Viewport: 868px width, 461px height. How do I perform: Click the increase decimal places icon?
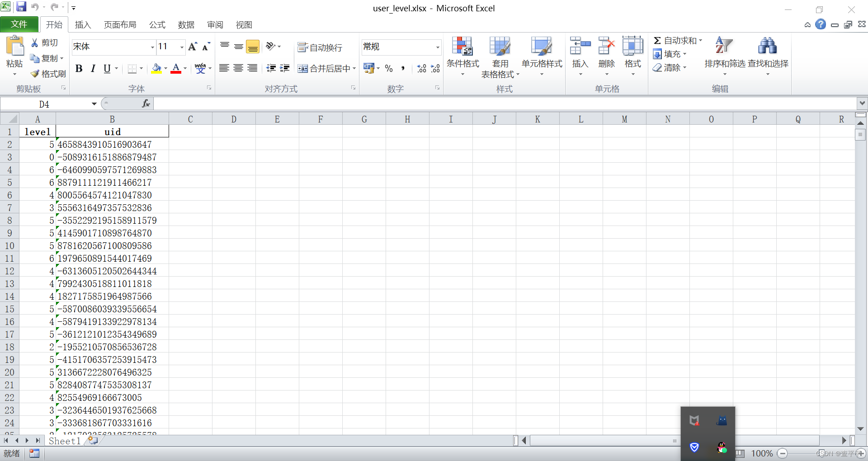tap(422, 68)
